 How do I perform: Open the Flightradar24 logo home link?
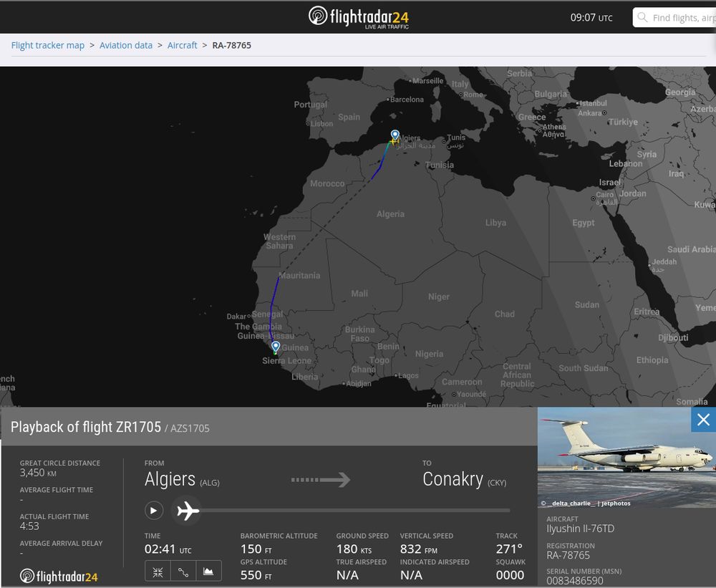coord(359,17)
